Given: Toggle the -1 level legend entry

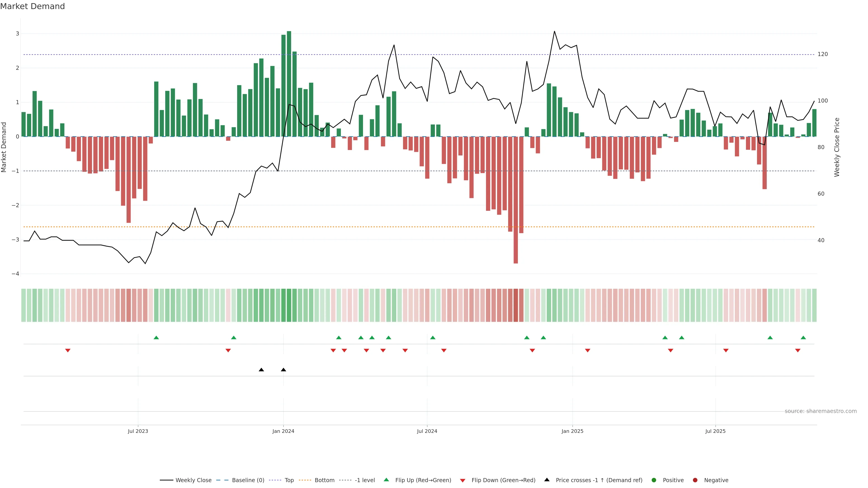Looking at the screenshot, I should click(x=365, y=480).
